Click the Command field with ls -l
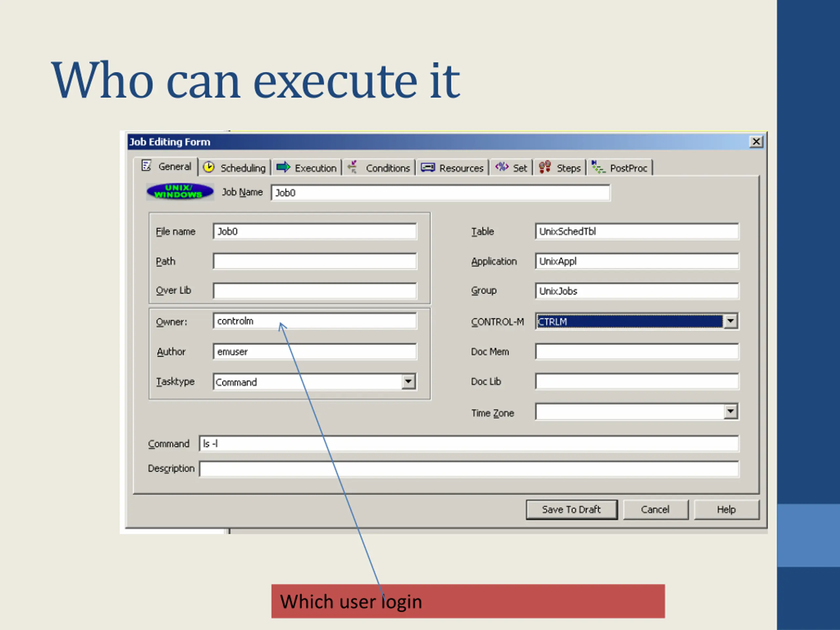The height and width of the screenshot is (630, 840). (x=469, y=444)
